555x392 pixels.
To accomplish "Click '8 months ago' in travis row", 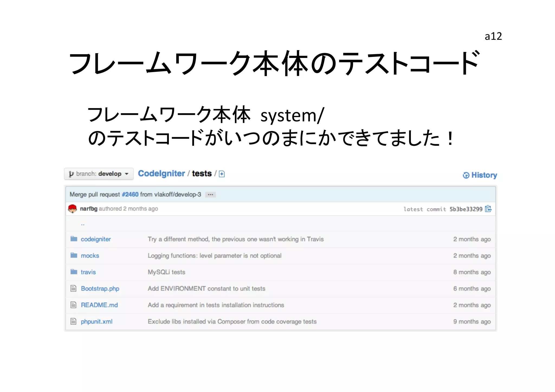I will (472, 272).
